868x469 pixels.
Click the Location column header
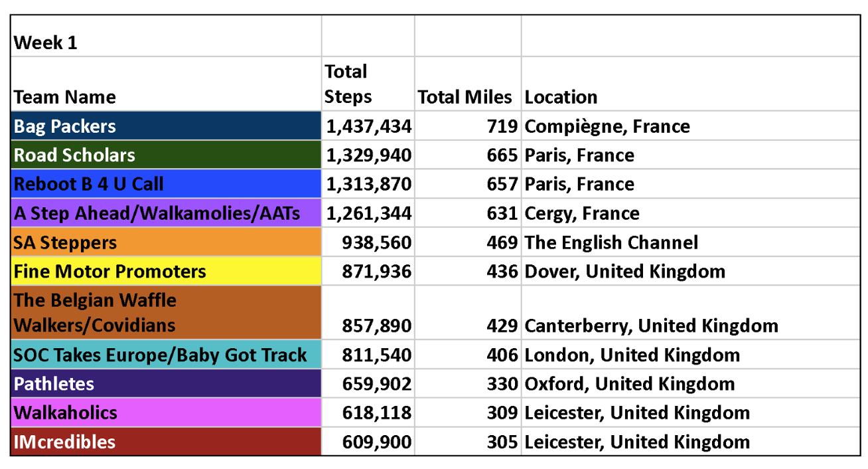pyautogui.click(x=691, y=84)
